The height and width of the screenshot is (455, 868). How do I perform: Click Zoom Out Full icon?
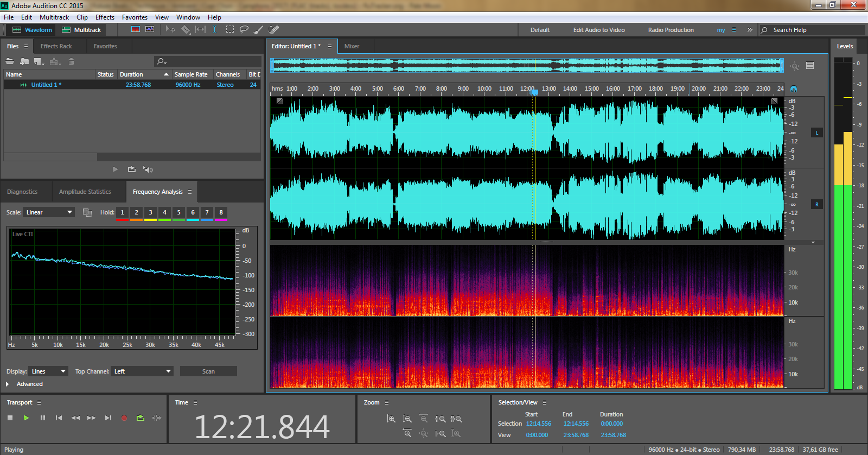click(x=424, y=433)
